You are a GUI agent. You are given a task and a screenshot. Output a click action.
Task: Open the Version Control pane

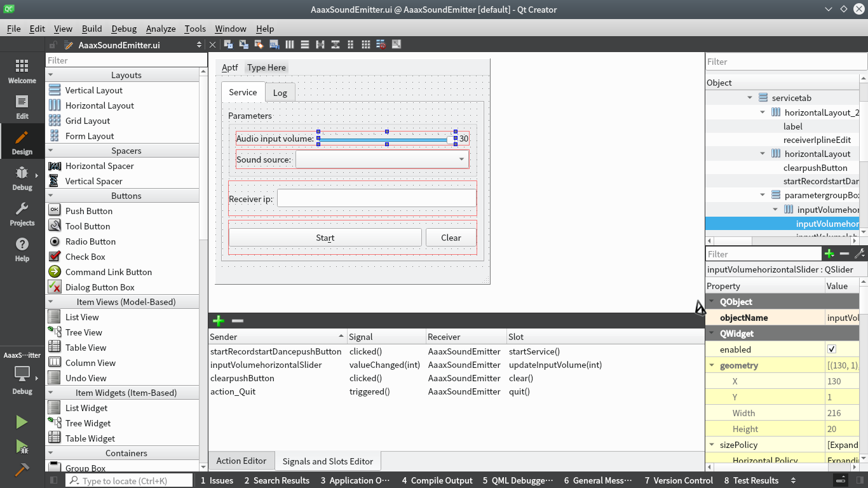[x=679, y=480]
